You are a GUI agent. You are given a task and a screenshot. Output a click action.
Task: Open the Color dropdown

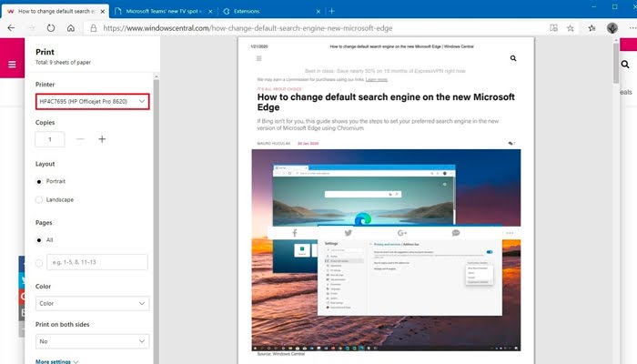coord(92,303)
